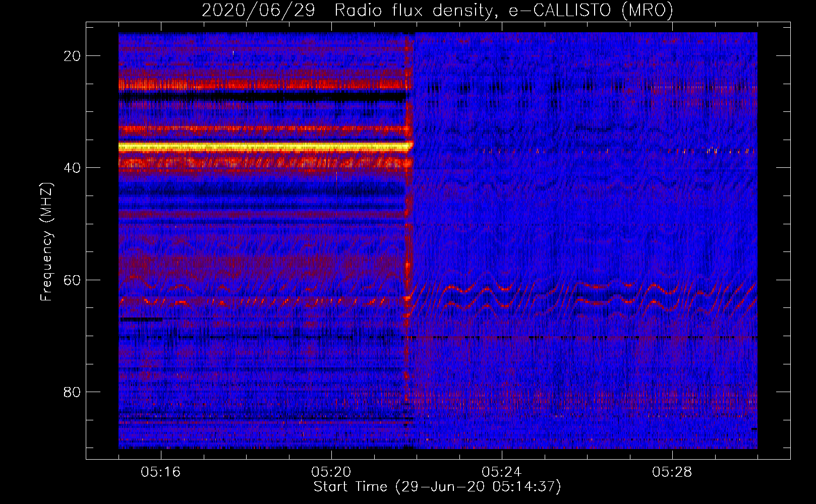
Task: Click the 'Start Time (29-Jun-20 05:14:37)' label
Action: [x=437, y=487]
